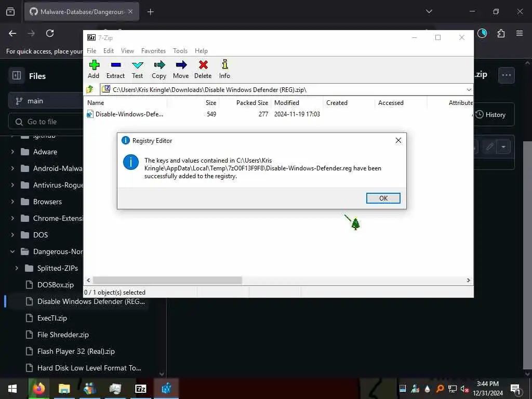Open the Firefox extensions puzzle icon
The width and height of the screenshot is (532, 399).
501,33
